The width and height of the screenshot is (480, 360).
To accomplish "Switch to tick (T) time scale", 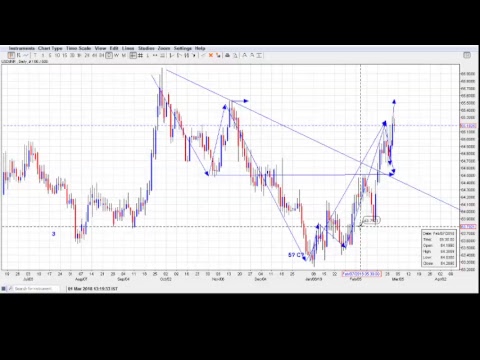I will click(35, 55).
